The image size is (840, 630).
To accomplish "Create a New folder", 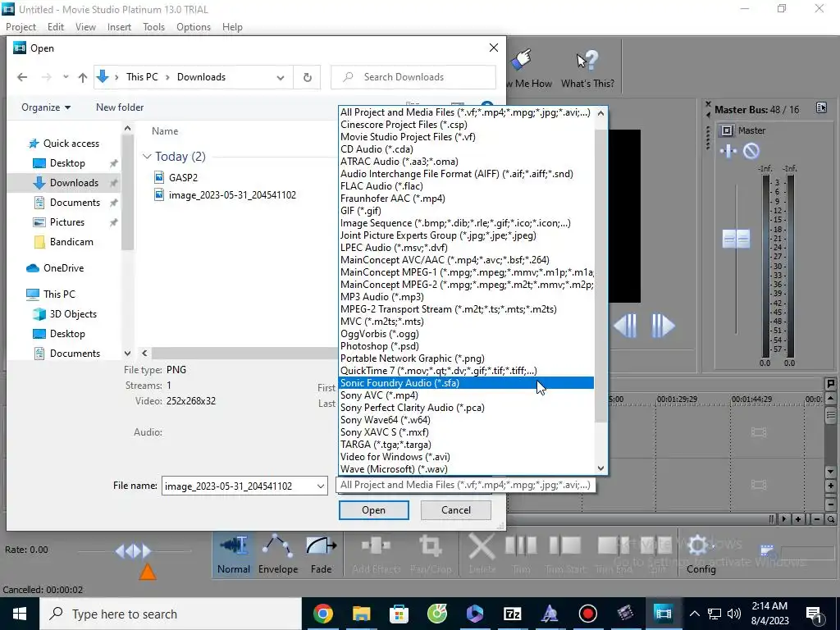I will 120,107.
